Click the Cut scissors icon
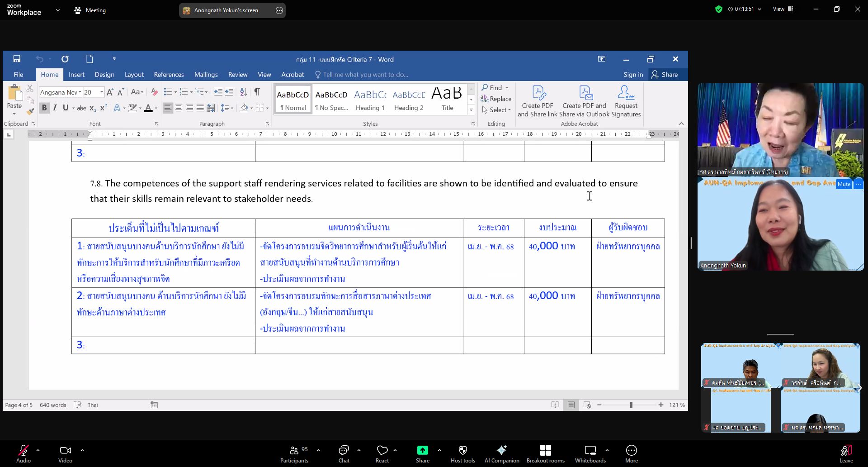Image resolution: width=868 pixels, height=467 pixels. [x=30, y=88]
